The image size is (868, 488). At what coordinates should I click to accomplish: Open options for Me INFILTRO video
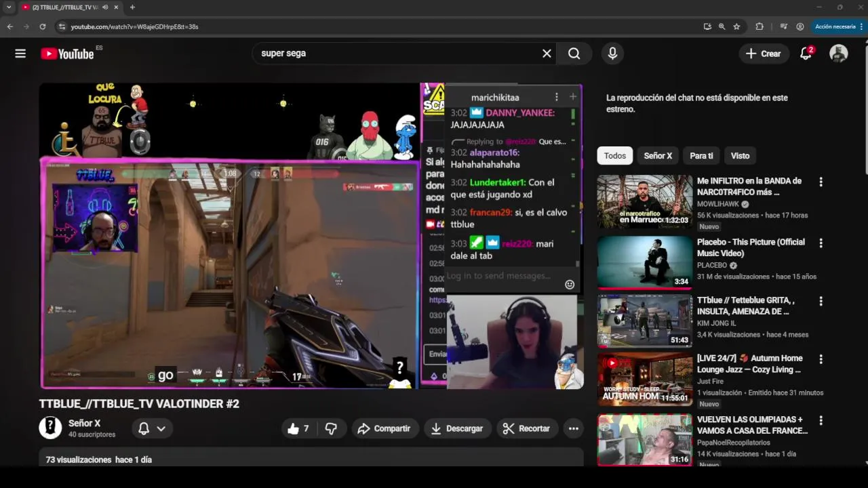click(x=821, y=182)
